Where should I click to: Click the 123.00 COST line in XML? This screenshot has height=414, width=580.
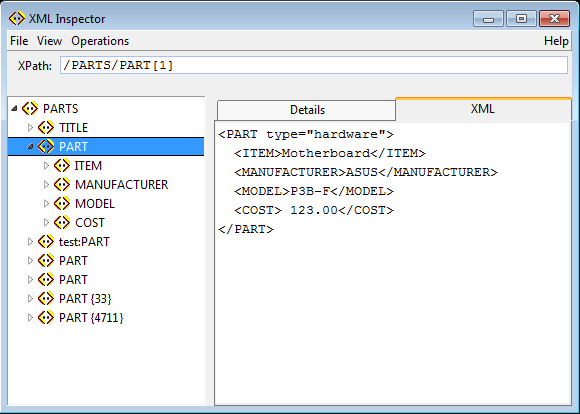tap(314, 211)
